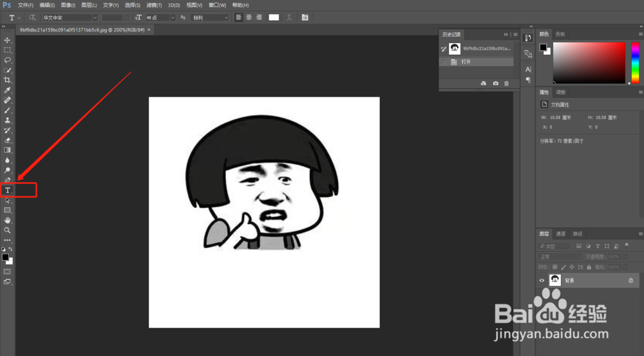Viewport: 644px width, 356px height.
Task: Select the Lasso tool
Action: pyautogui.click(x=7, y=60)
